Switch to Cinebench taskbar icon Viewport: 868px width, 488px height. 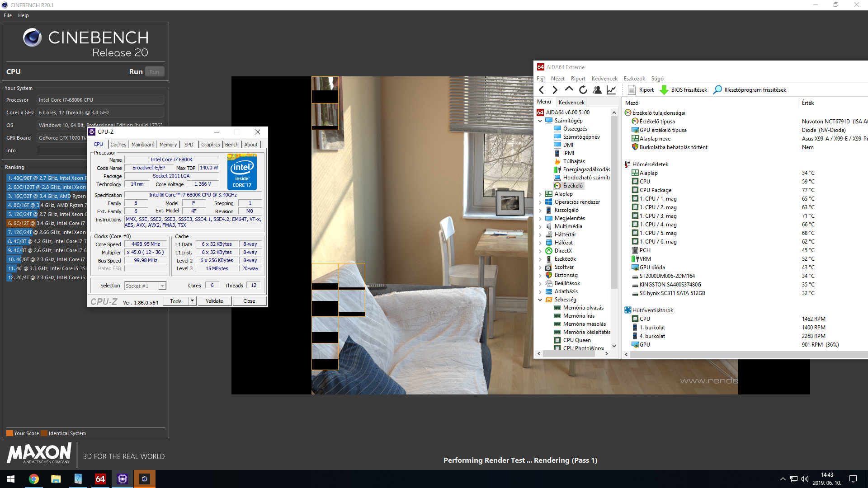(145, 479)
